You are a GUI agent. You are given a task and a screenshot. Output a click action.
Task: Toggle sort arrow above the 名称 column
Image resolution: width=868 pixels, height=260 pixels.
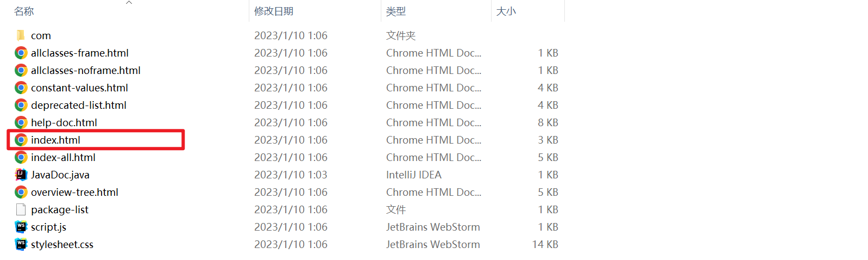pos(129,3)
